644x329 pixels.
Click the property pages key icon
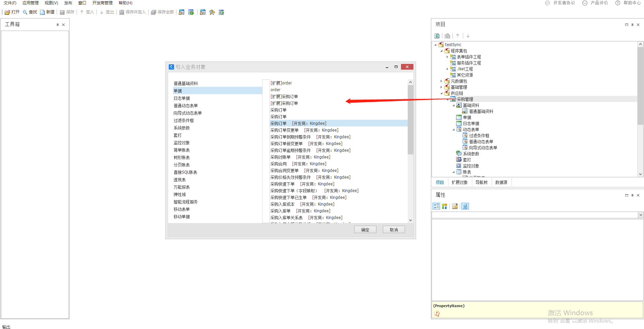(455, 207)
